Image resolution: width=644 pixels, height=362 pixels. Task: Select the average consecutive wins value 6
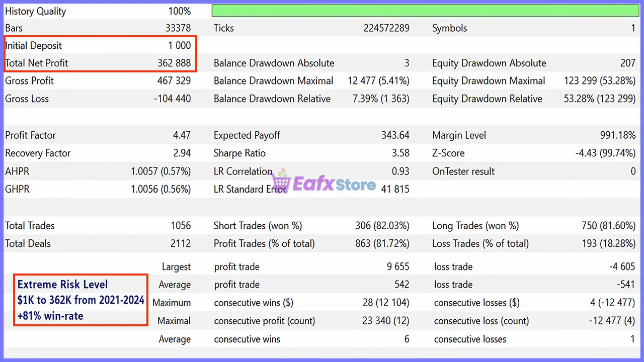pos(407,339)
